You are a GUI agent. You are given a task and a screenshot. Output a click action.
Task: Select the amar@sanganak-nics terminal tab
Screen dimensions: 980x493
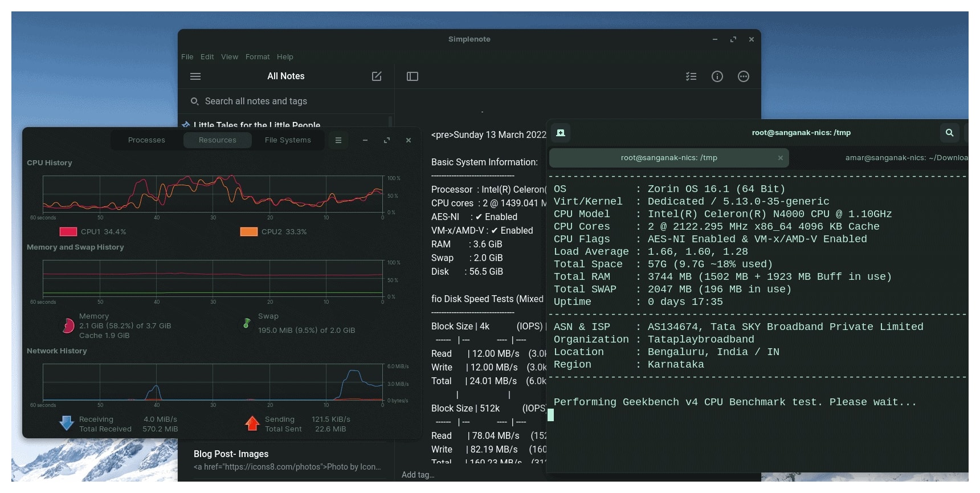tap(906, 158)
